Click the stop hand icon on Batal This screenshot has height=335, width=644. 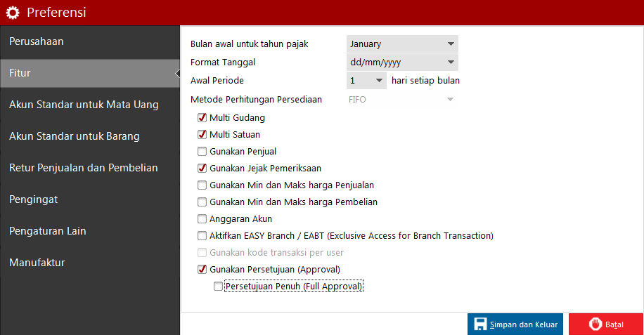click(595, 324)
